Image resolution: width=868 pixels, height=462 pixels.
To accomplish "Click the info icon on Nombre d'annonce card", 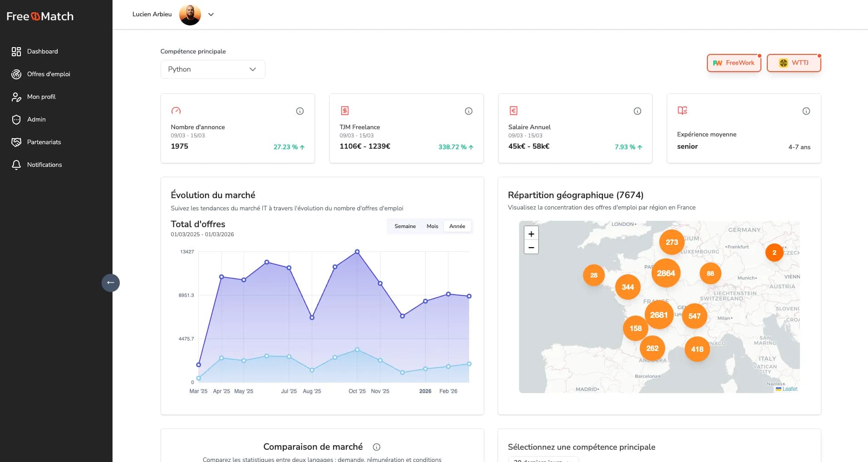I will 300,111.
